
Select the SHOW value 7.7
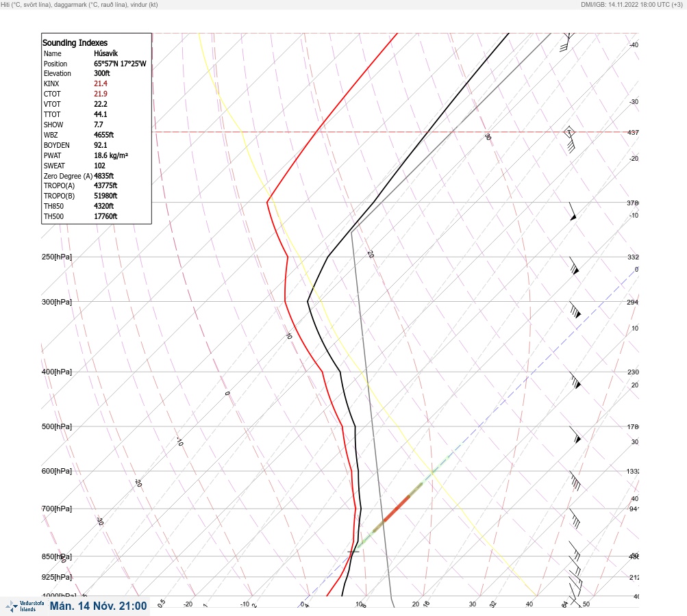(98, 125)
